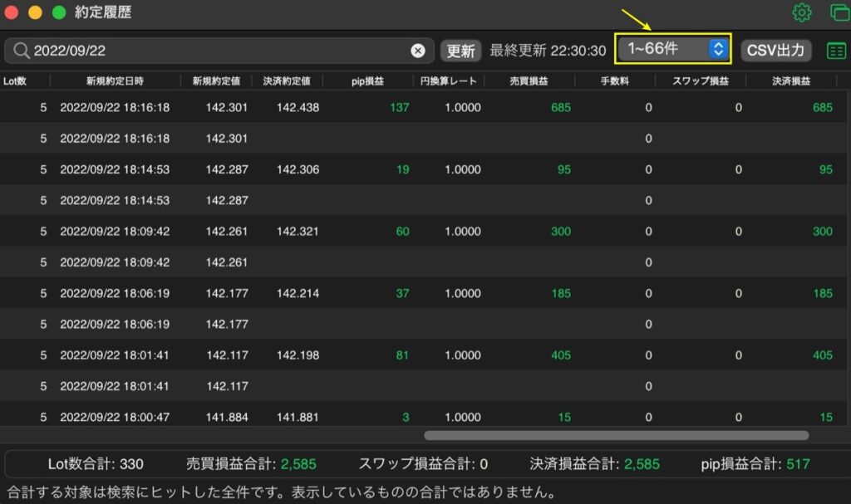Open the settings gear icon
The image size is (851, 504).
coord(802,12)
